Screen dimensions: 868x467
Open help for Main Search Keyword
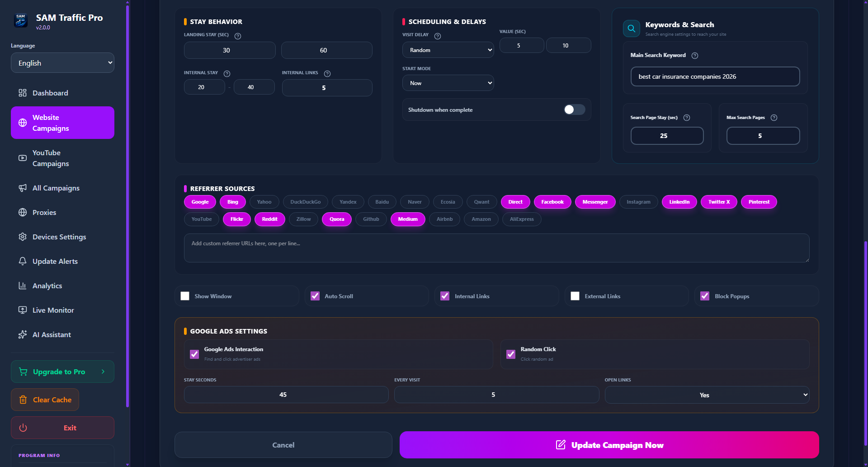pos(695,56)
